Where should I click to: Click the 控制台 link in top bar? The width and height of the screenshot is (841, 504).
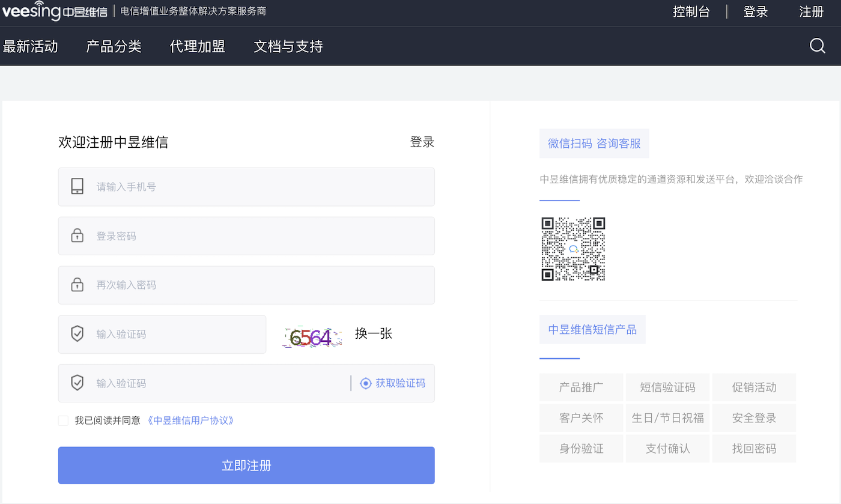691,11
